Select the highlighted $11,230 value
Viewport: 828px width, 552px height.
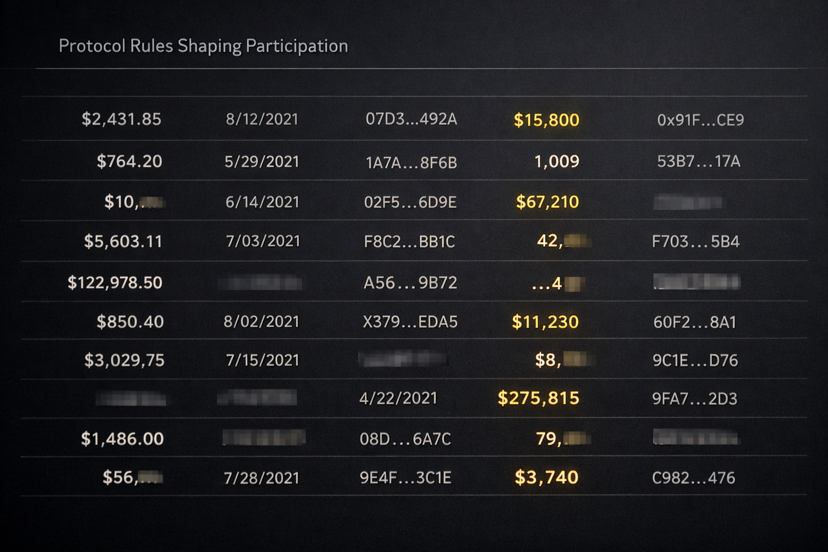coord(545,322)
